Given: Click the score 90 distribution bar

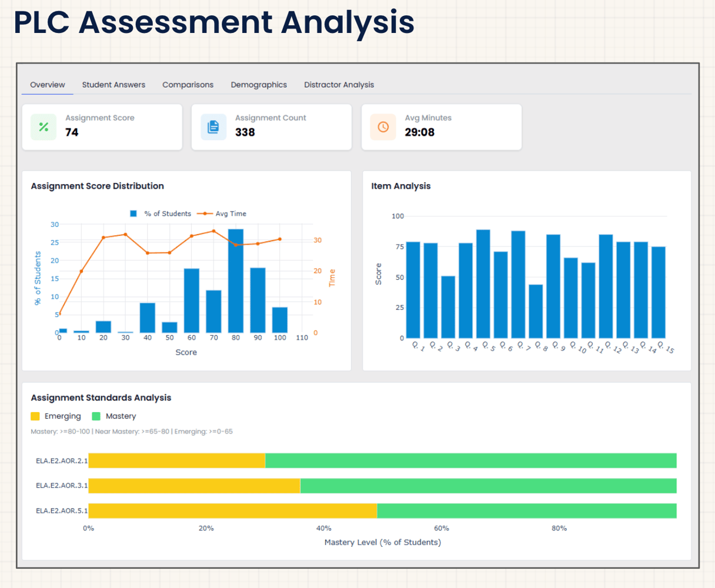Looking at the screenshot, I should tap(258, 300).
